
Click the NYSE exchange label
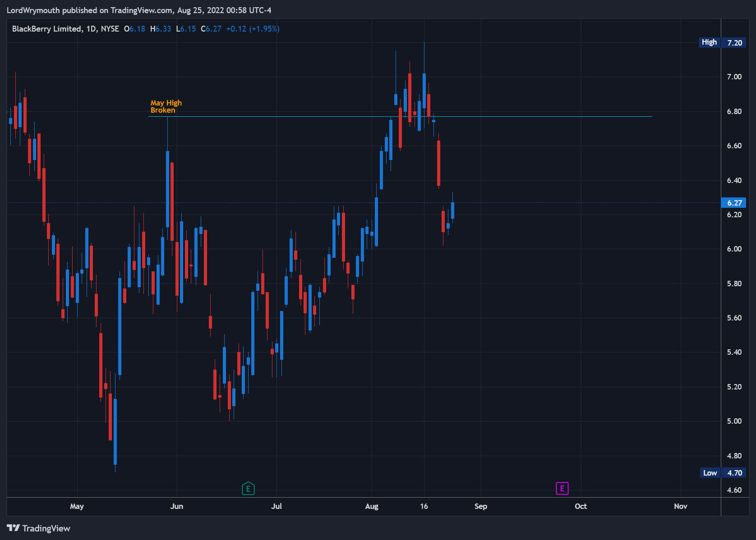click(110, 29)
